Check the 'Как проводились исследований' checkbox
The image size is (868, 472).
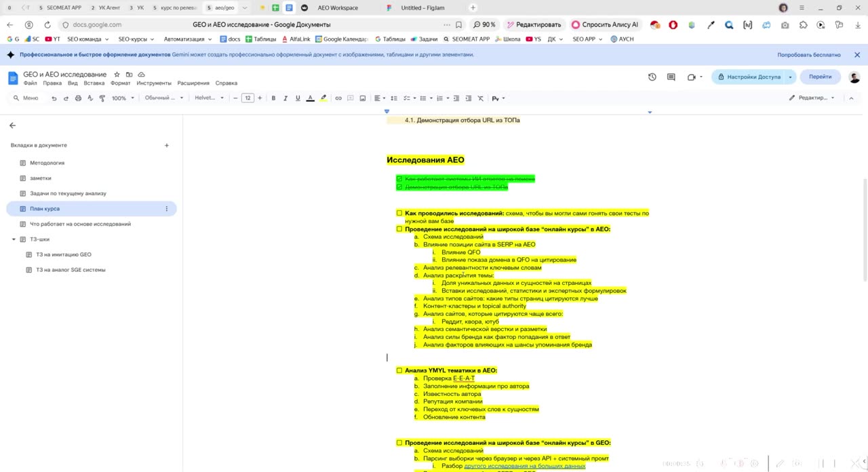(x=399, y=213)
